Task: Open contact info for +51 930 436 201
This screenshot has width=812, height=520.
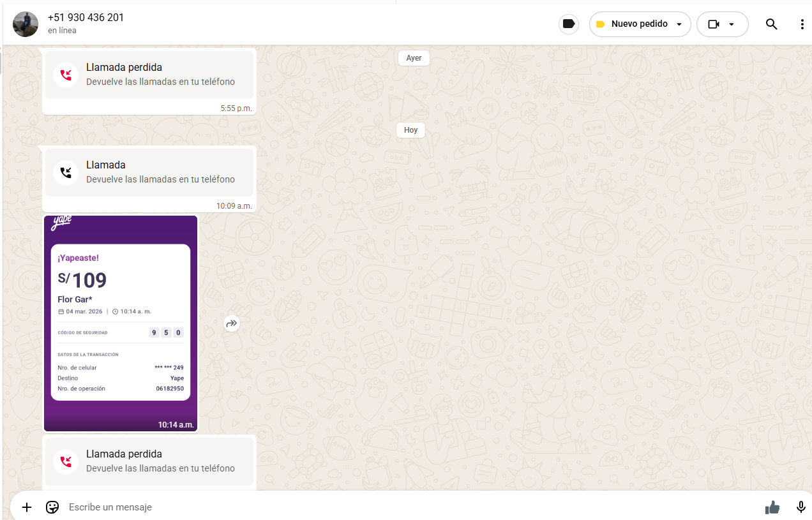Action: pos(86,18)
